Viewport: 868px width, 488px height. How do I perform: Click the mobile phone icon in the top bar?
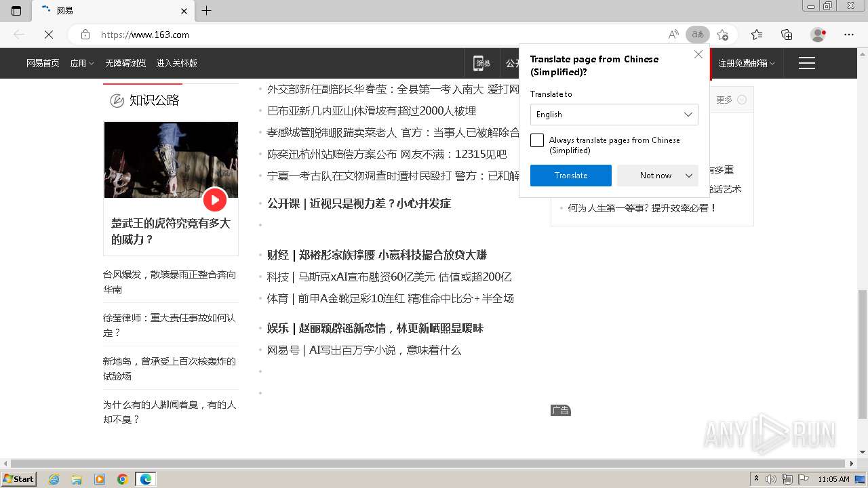tap(481, 63)
